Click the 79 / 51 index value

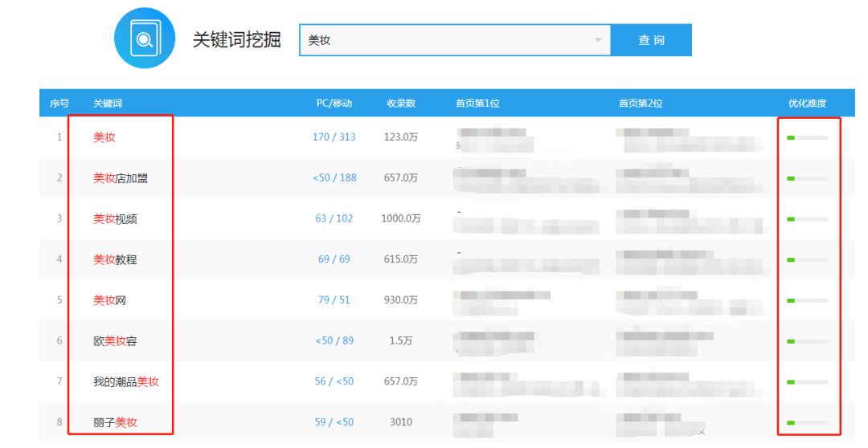(334, 299)
